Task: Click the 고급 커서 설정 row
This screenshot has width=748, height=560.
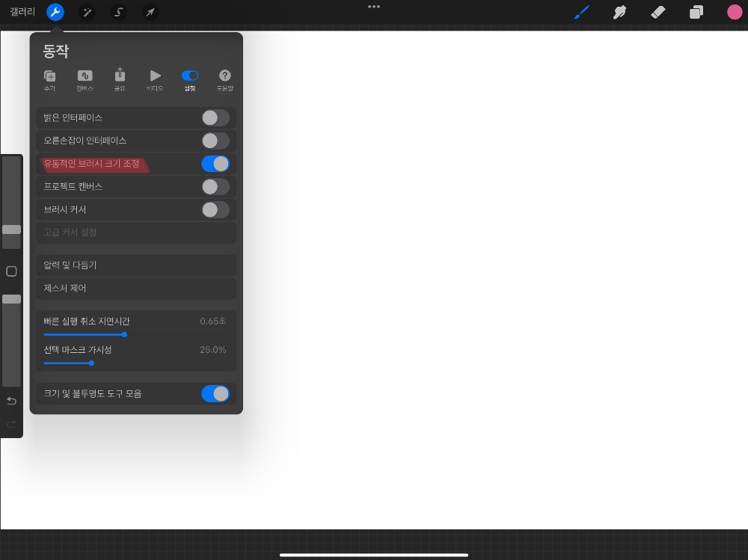Action: click(x=136, y=233)
